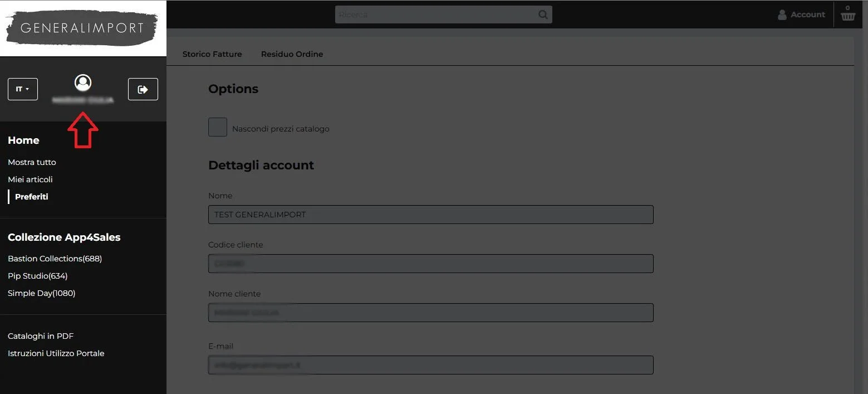
Task: Click the Codice cliente field
Action: click(430, 264)
